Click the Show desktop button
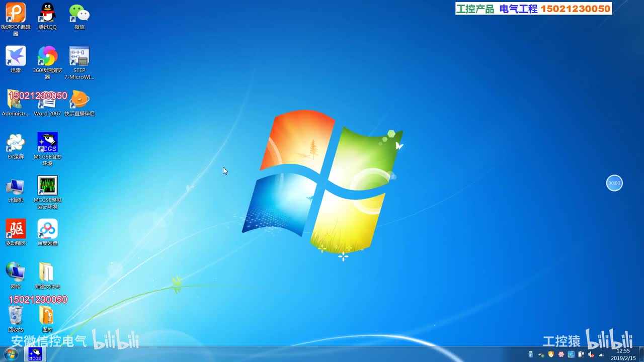644x362 pixels. 640,354
